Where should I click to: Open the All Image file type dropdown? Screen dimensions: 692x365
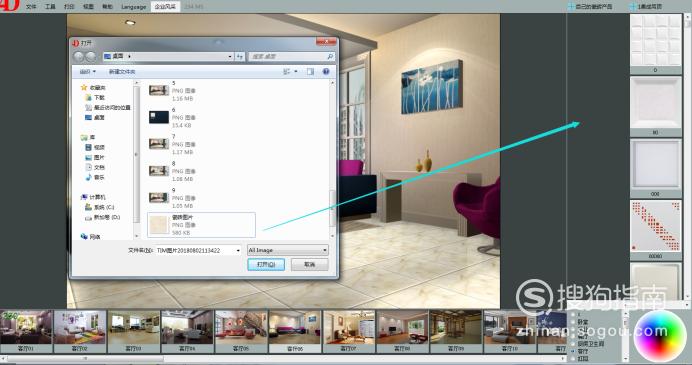288,250
